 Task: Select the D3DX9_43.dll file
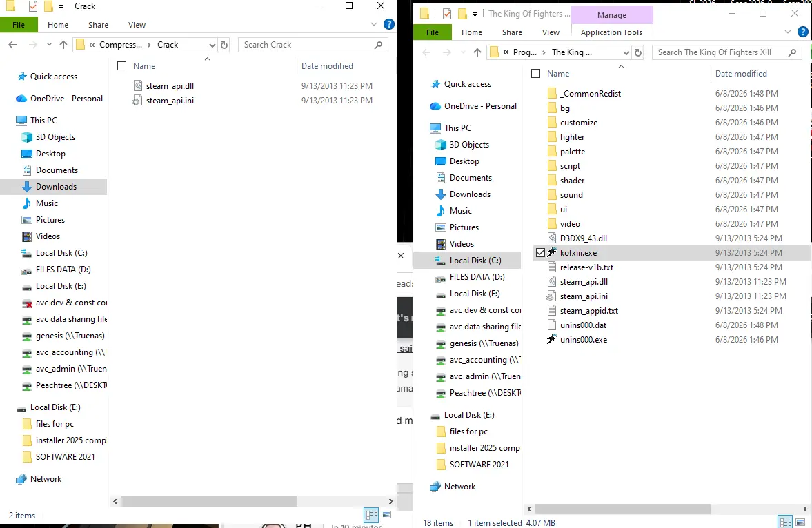pyautogui.click(x=583, y=238)
